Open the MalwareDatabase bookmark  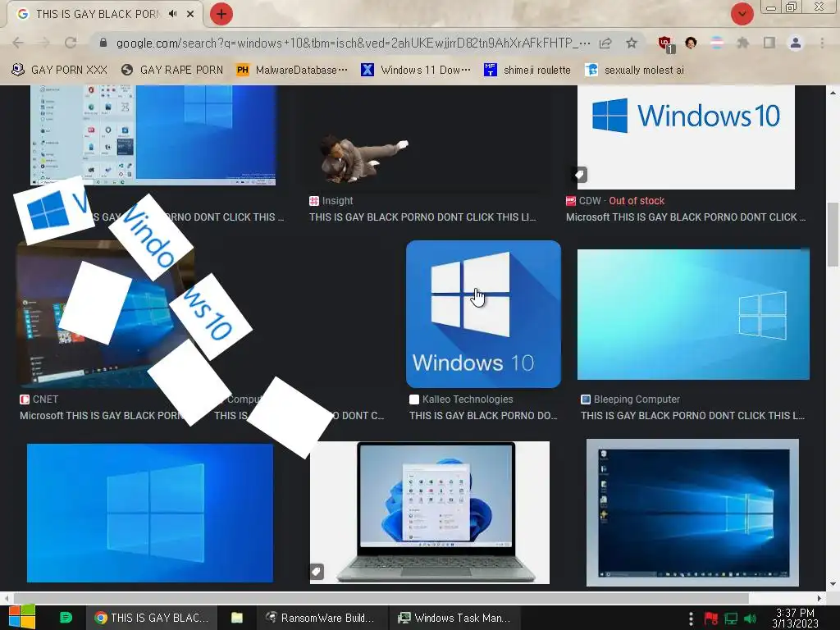[293, 71]
